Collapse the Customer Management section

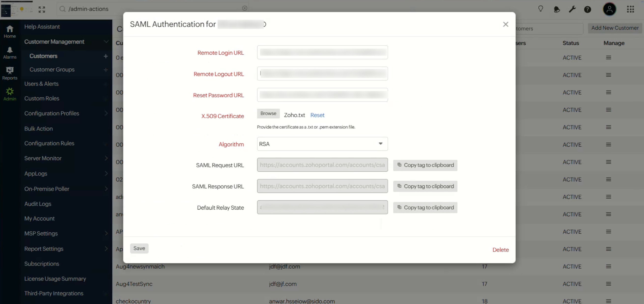[x=106, y=42]
